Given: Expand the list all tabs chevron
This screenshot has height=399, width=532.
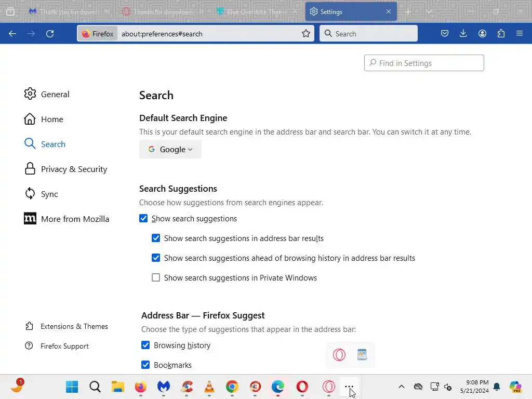Looking at the screenshot, I should pyautogui.click(x=429, y=12).
